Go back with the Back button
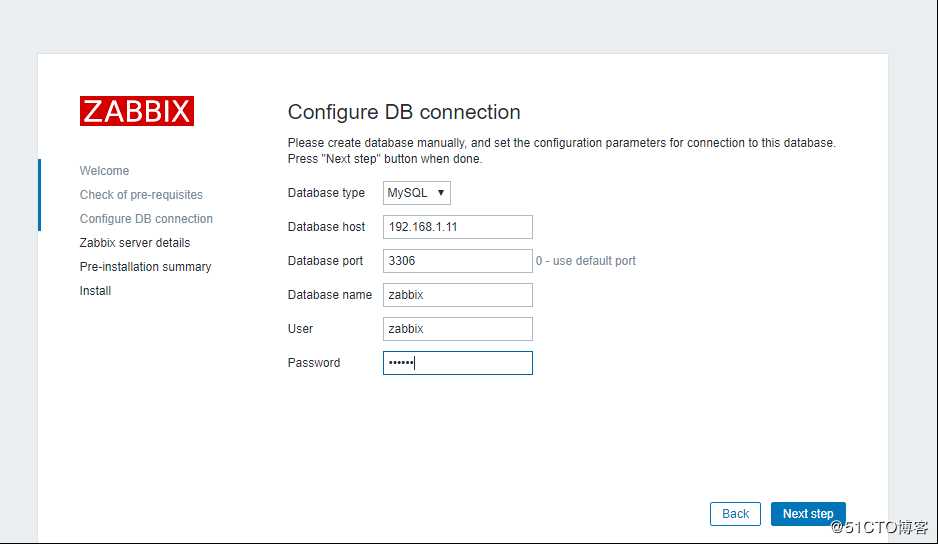 point(735,513)
